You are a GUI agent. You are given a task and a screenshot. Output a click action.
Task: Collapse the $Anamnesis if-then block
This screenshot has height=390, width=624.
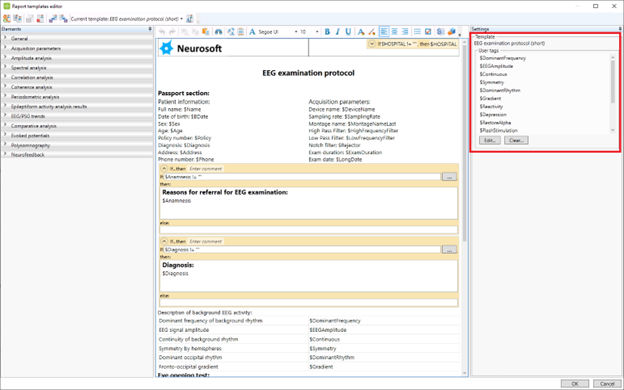click(164, 169)
